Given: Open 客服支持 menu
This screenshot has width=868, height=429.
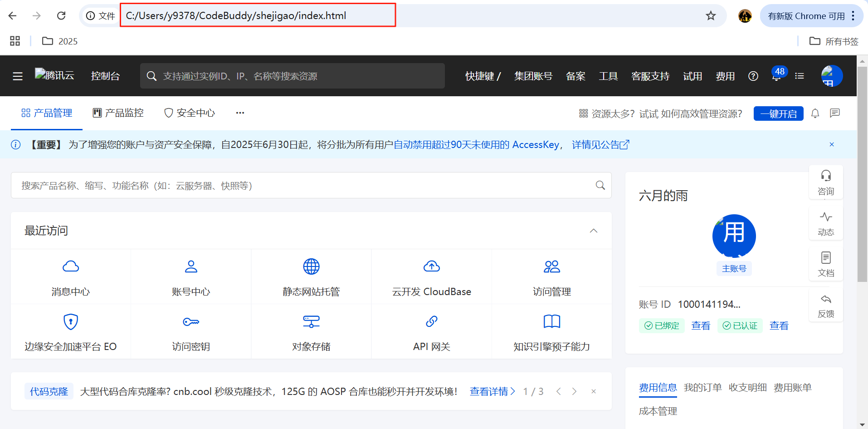Looking at the screenshot, I should (x=650, y=76).
